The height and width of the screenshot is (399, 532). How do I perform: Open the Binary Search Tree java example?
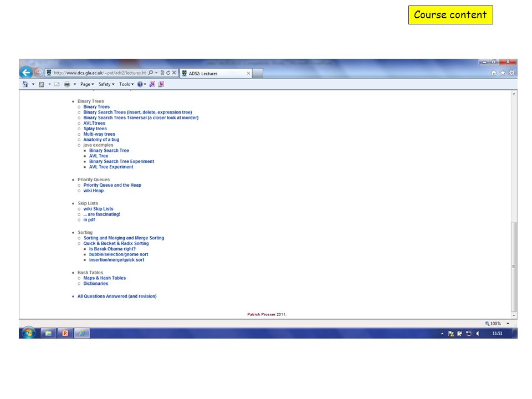pyautogui.click(x=109, y=150)
